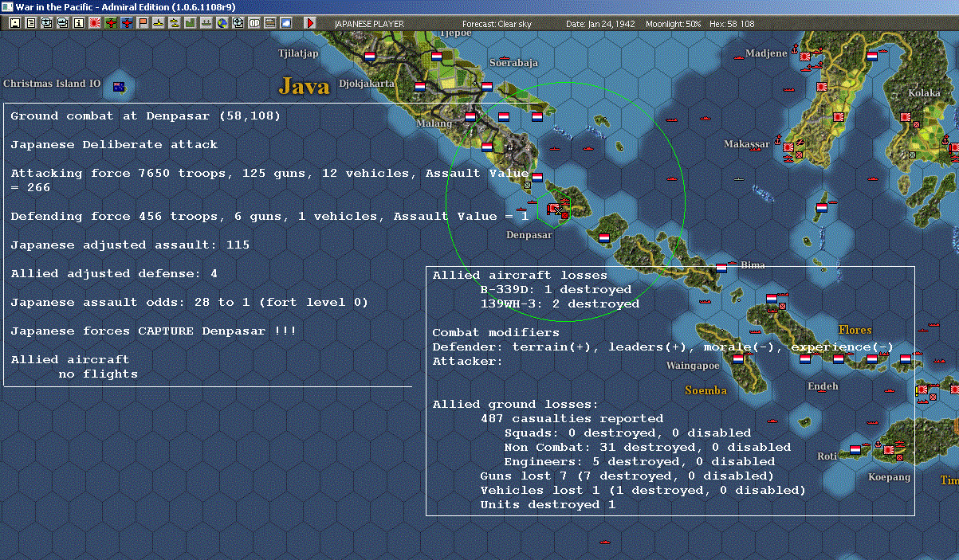Click the striped lines toolbar icon next to OP

[x=271, y=23]
